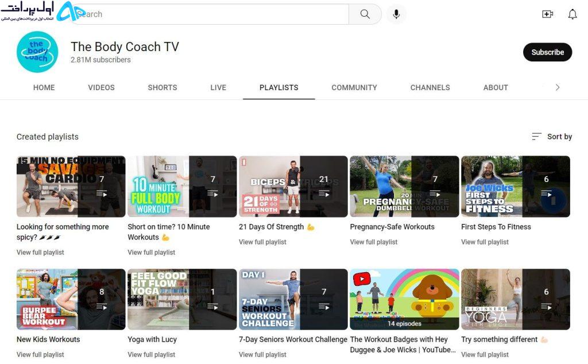Open First Steps To Fitness thumbnail

click(x=516, y=187)
